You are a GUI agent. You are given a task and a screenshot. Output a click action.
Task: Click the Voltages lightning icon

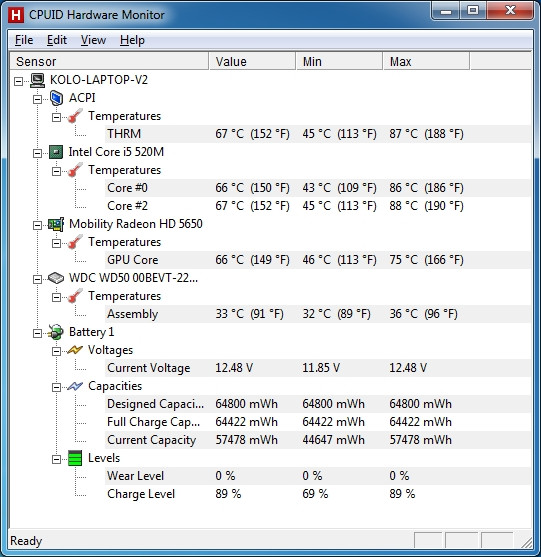75,350
